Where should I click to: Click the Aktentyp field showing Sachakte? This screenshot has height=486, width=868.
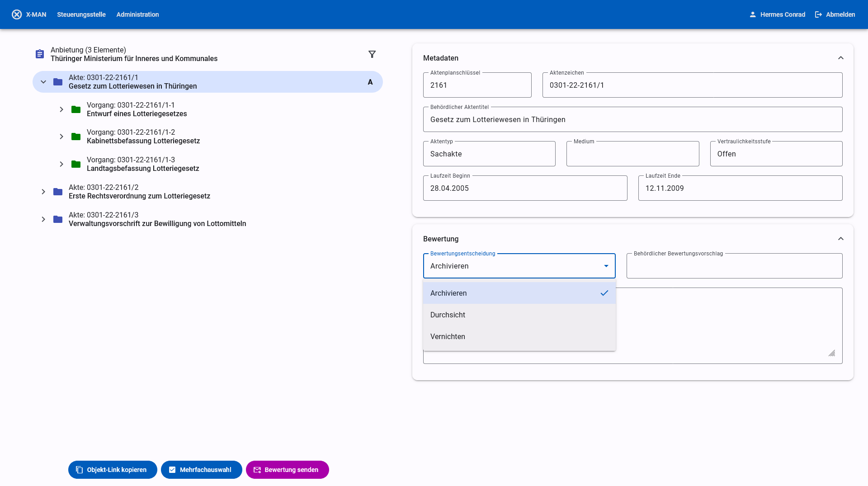click(x=489, y=154)
